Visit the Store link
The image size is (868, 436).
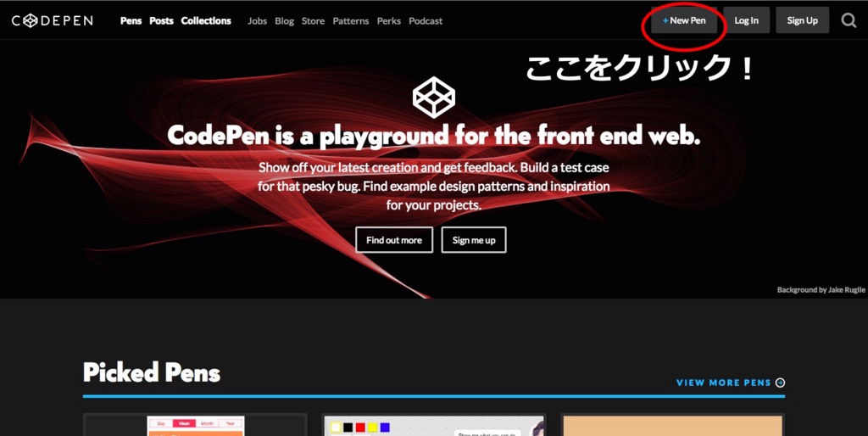313,21
